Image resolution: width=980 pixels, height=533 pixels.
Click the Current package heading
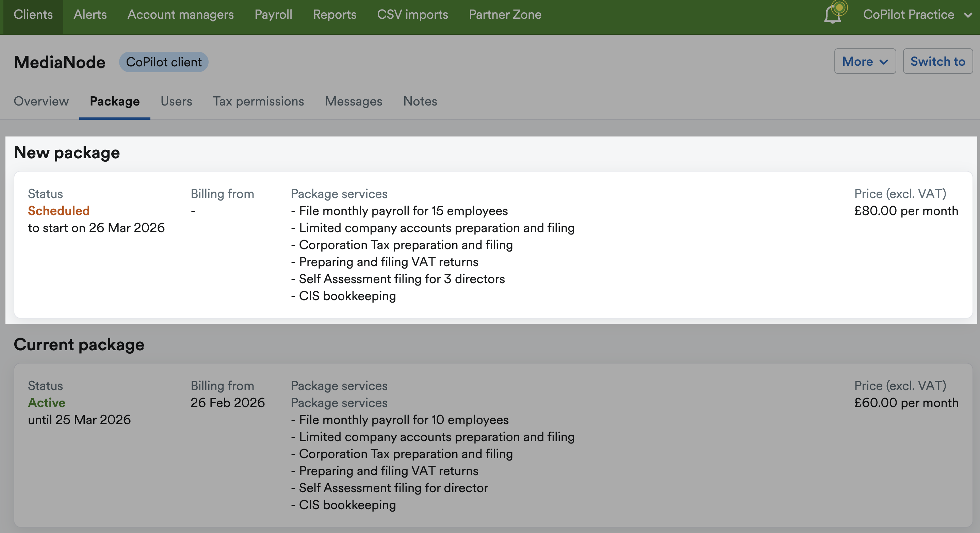79,344
